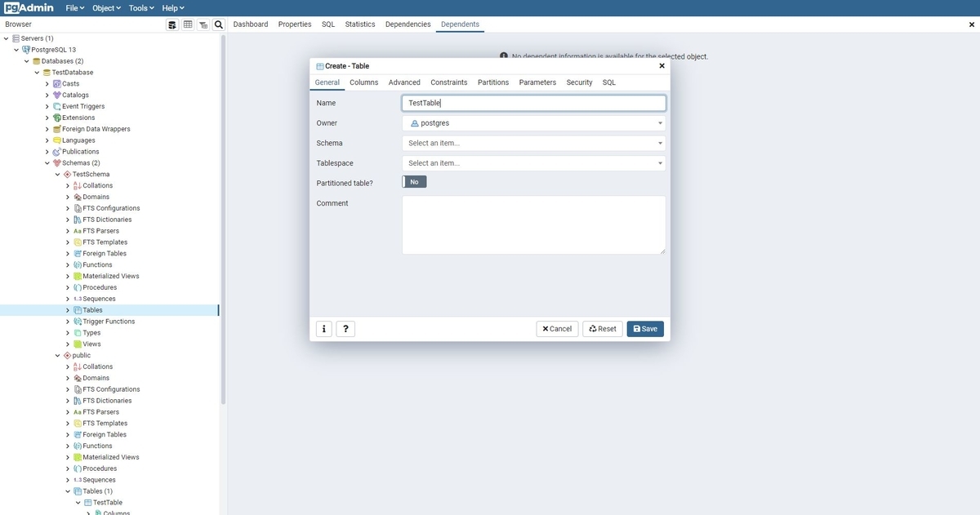Click the Filtered Rows toolbar icon
Screen dimensions: 980x515
click(203, 24)
